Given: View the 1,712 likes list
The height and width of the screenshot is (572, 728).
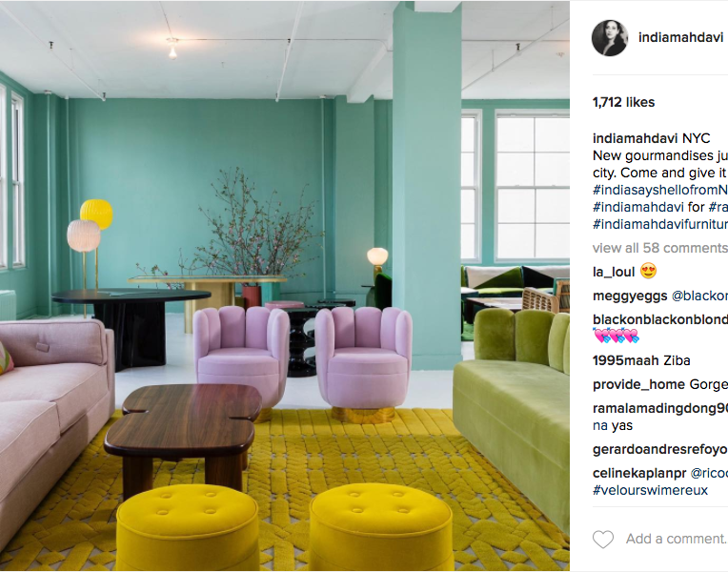Looking at the screenshot, I should pos(623,102).
